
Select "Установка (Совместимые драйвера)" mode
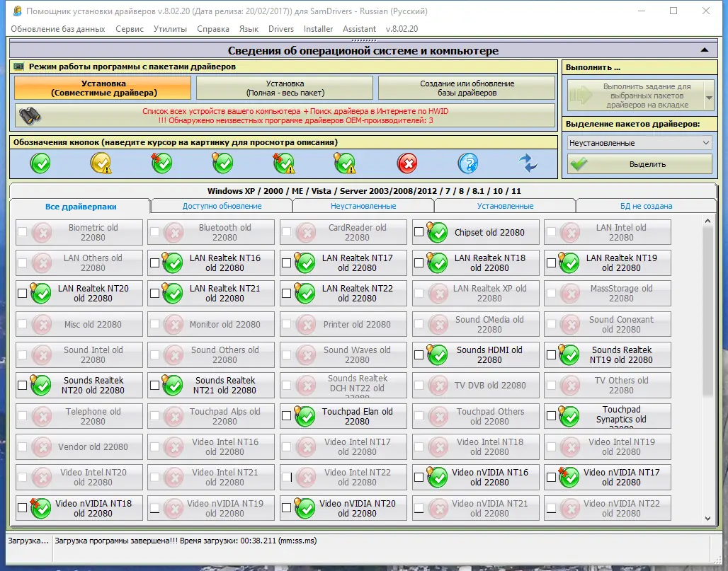[x=103, y=88]
